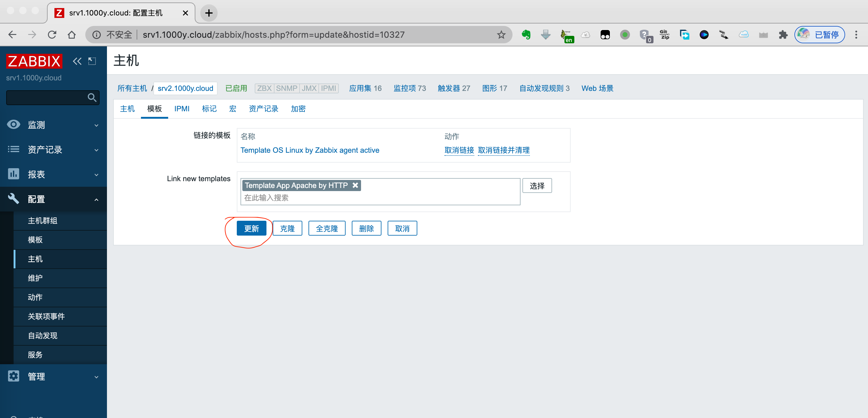The height and width of the screenshot is (418, 868).
Task: Toggle kiosk mode icon beside sidebar collapse
Action: tap(92, 61)
